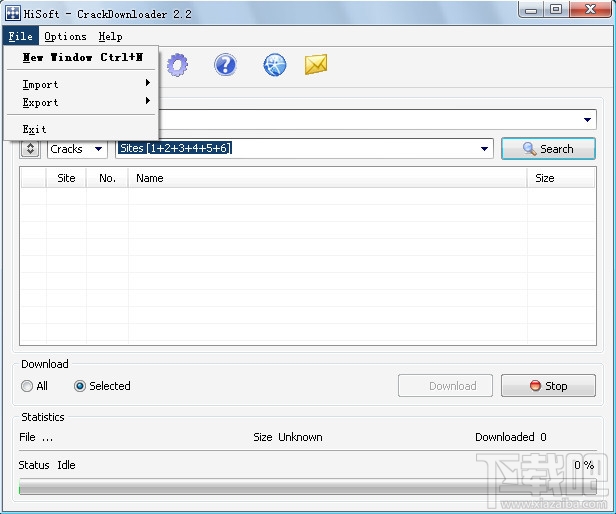Sort results by the Size column header

pyautogui.click(x=561, y=178)
